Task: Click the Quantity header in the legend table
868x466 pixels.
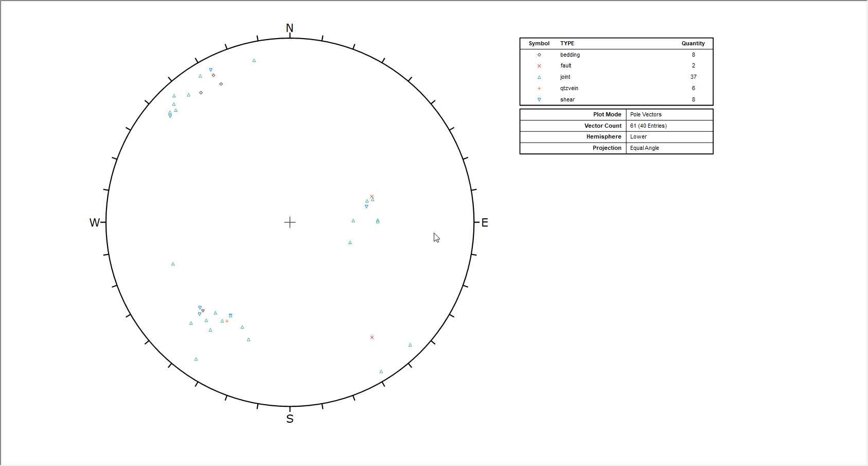Action: [x=694, y=43]
